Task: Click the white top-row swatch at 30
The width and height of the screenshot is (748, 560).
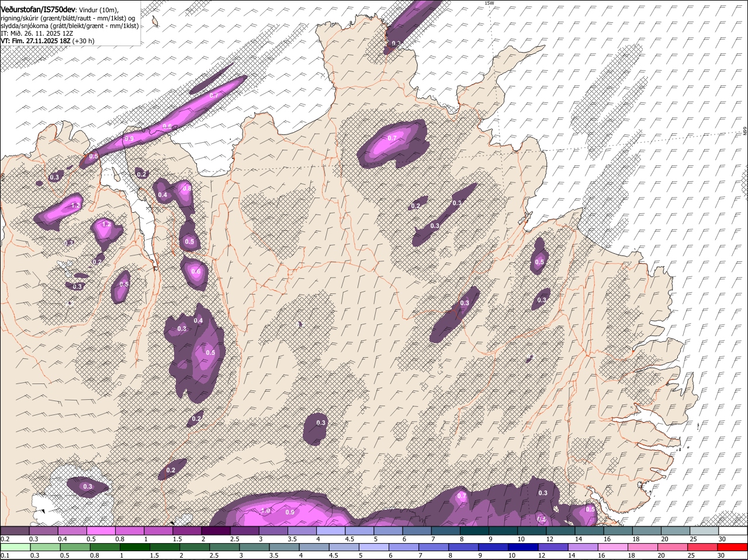Action: pyautogui.click(x=732, y=530)
